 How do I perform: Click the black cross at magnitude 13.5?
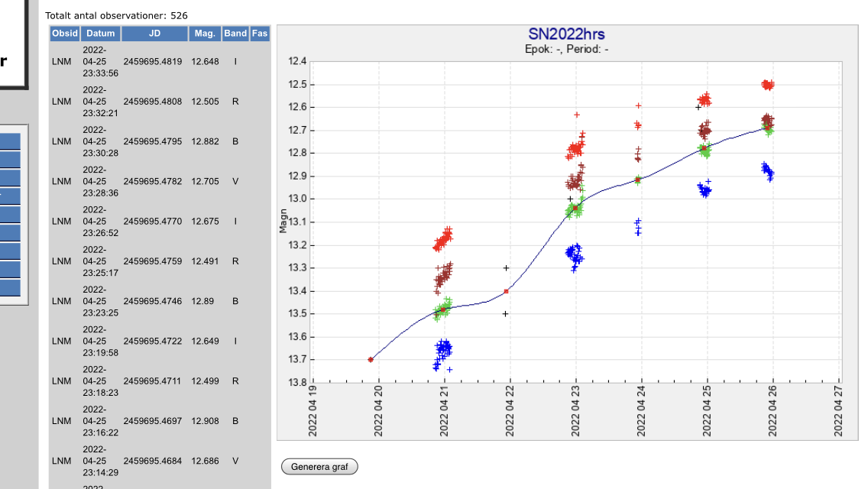click(506, 313)
